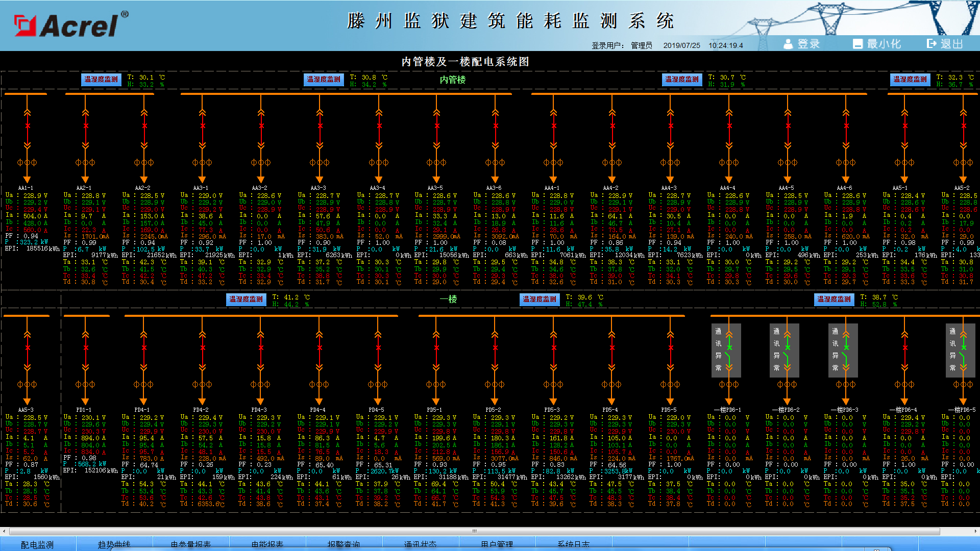This screenshot has height=551, width=980.
Task: Click the scrollbar left arrow
Action: point(4,531)
